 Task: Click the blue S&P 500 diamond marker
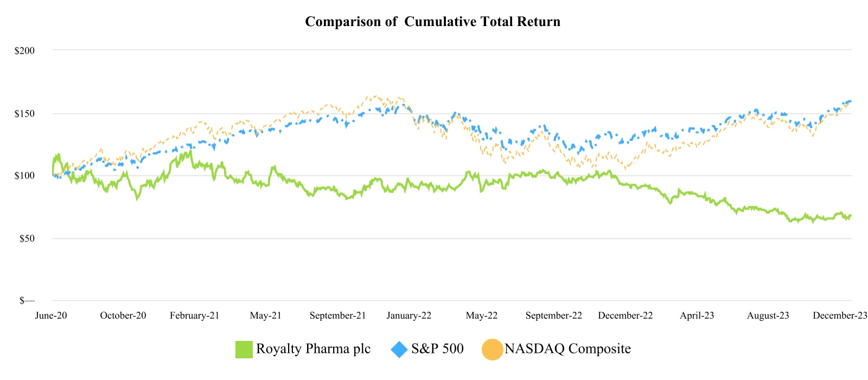[399, 349]
